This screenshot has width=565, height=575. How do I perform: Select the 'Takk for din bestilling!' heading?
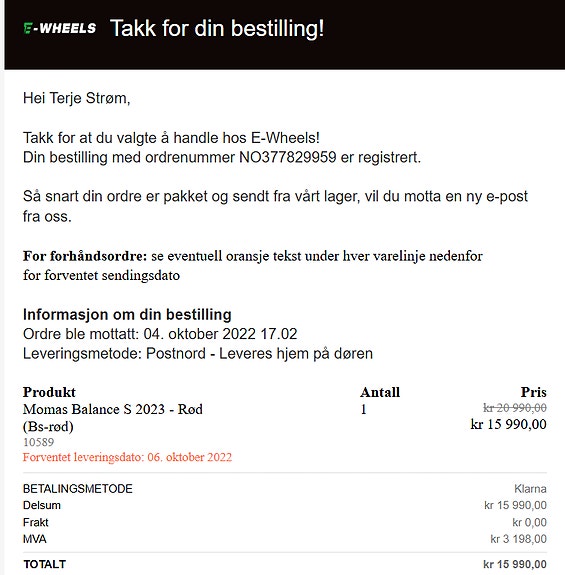click(217, 28)
